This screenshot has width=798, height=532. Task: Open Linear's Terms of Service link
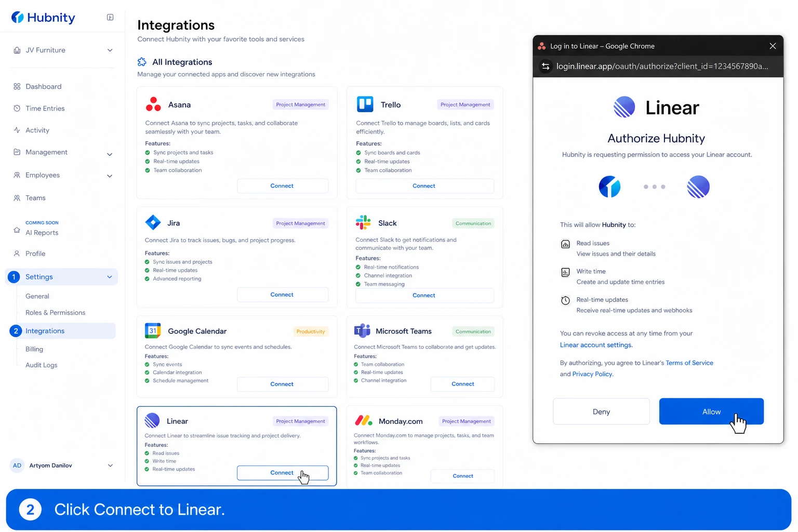coord(689,363)
